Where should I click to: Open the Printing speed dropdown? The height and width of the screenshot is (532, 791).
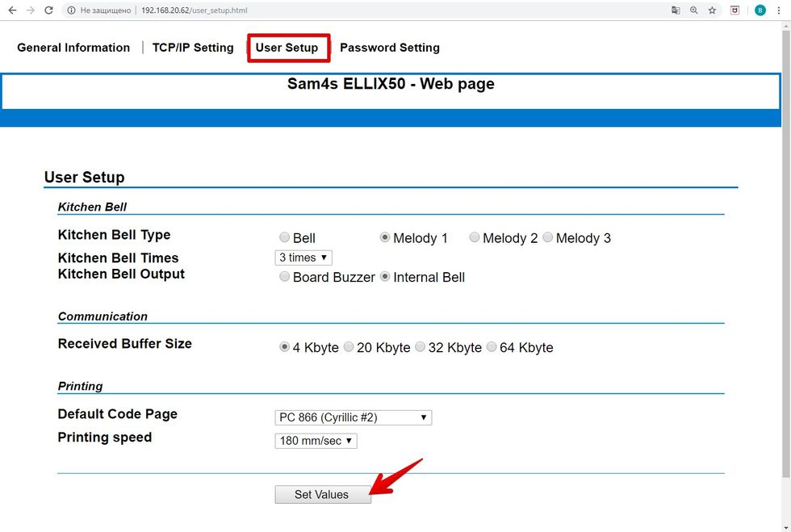(x=316, y=441)
